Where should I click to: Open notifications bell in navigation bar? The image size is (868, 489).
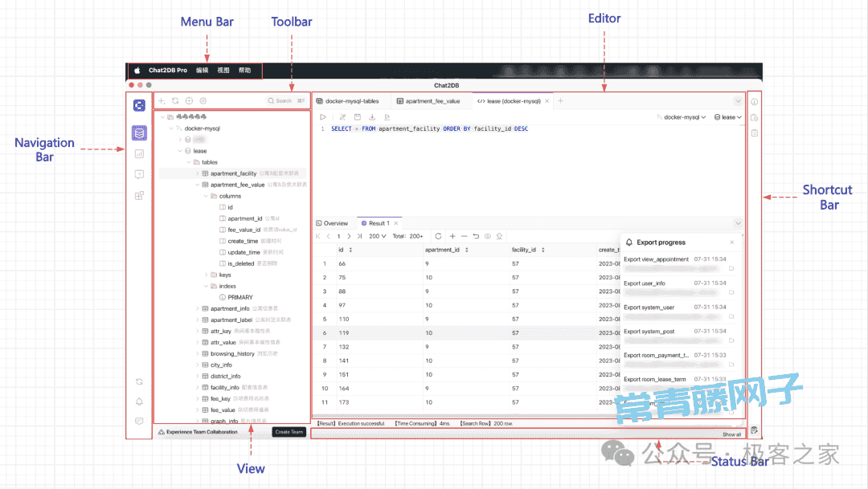[x=139, y=401]
